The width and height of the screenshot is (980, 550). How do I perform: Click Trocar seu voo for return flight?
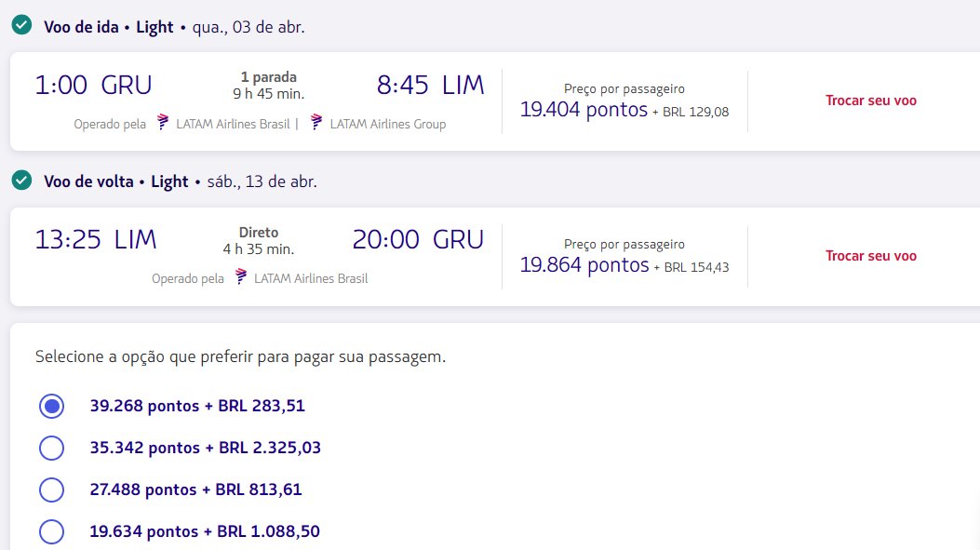coord(870,256)
